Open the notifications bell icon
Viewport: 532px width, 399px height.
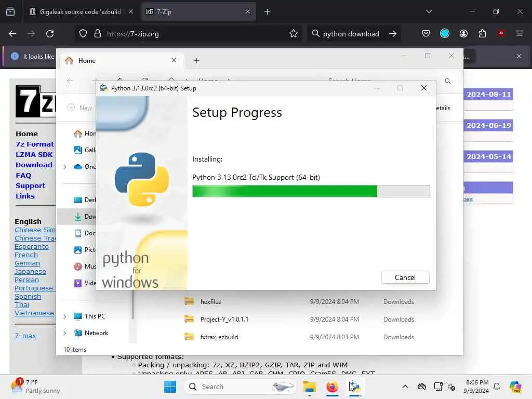point(497,387)
